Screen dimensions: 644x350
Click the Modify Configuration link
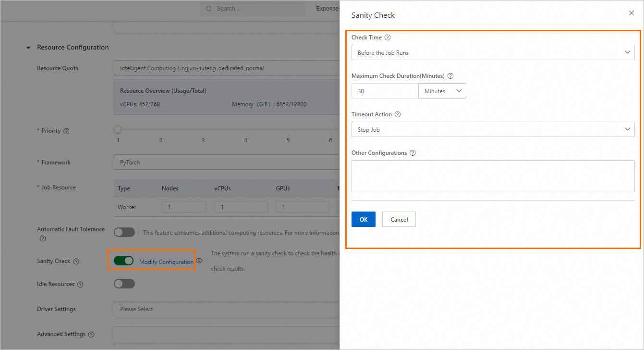tap(166, 262)
